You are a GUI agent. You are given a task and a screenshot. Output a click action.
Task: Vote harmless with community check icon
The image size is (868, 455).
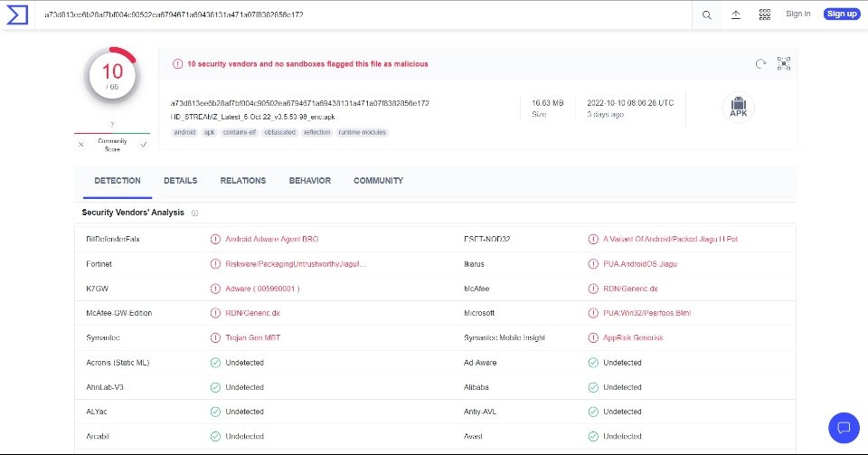point(144,145)
